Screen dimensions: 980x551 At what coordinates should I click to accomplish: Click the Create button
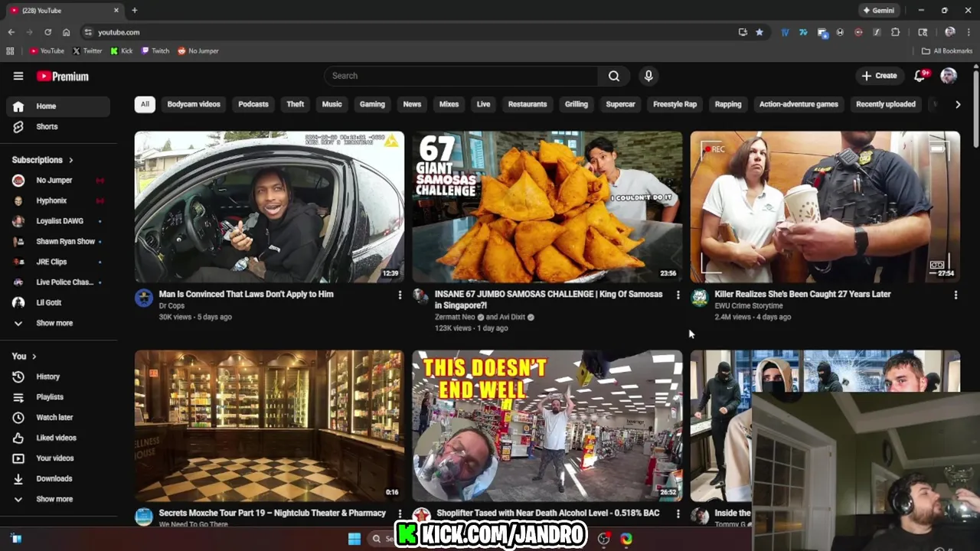879,76
